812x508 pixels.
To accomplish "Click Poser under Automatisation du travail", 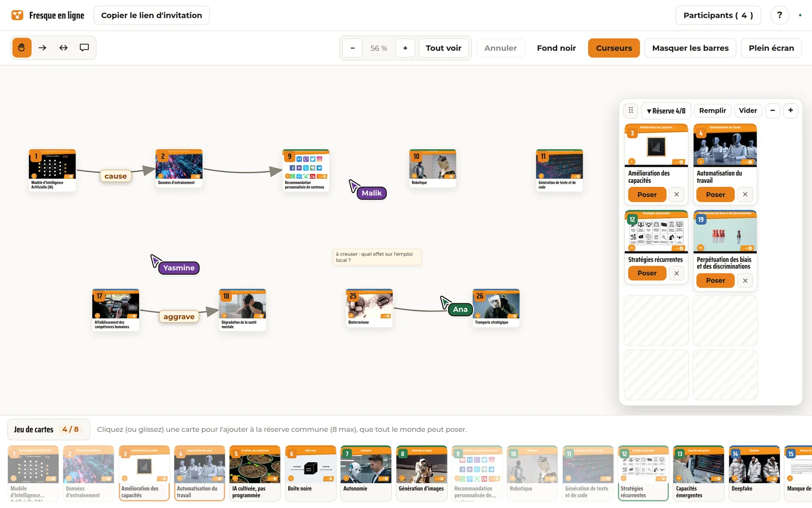I will tap(716, 195).
